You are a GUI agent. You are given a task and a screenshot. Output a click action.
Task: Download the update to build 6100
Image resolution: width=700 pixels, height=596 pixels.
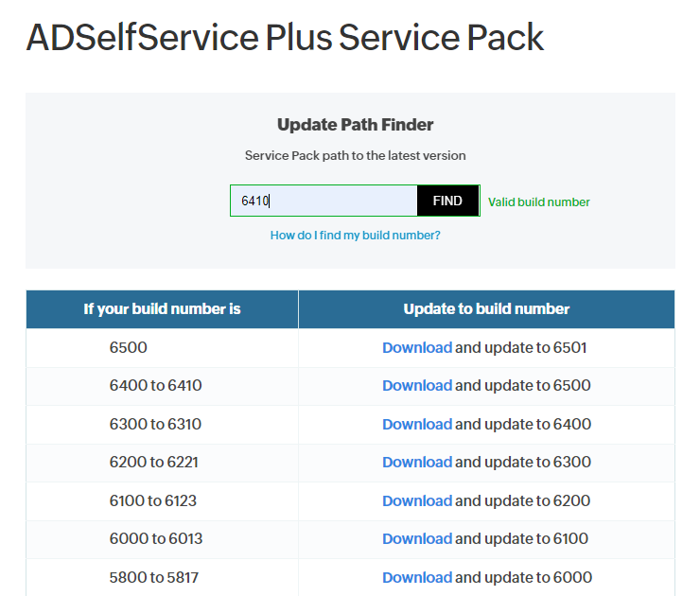416,539
